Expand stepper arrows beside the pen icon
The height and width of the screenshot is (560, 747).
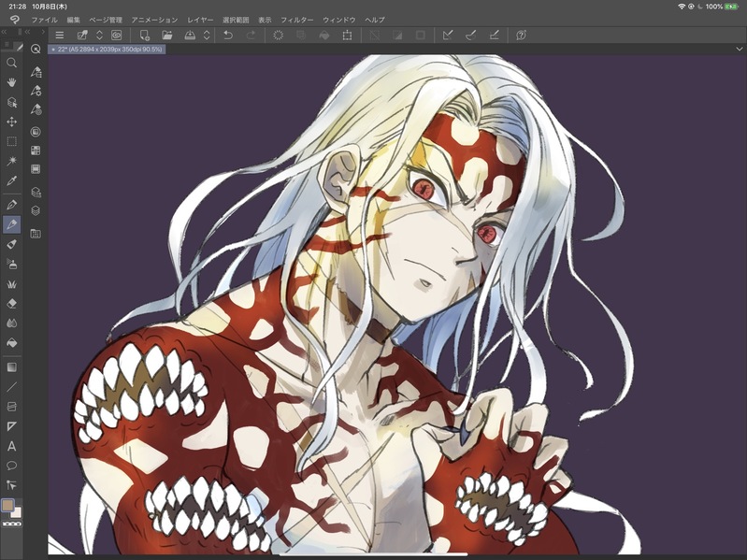pyautogui.click(x=99, y=36)
